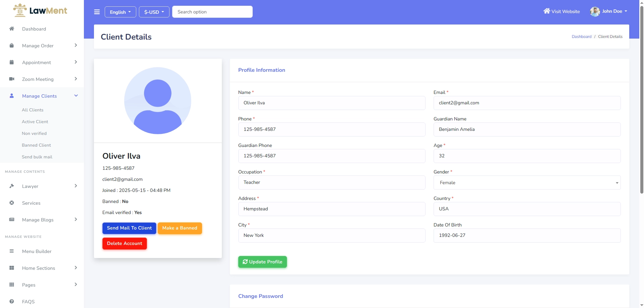Click the Date Of Birth field
644x308 pixels.
tap(527, 236)
